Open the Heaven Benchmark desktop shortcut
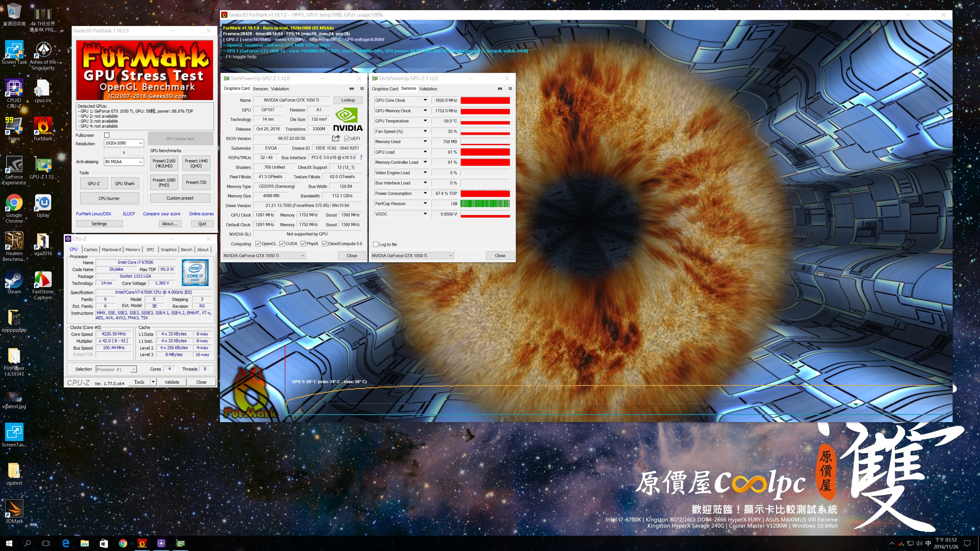 [14, 246]
